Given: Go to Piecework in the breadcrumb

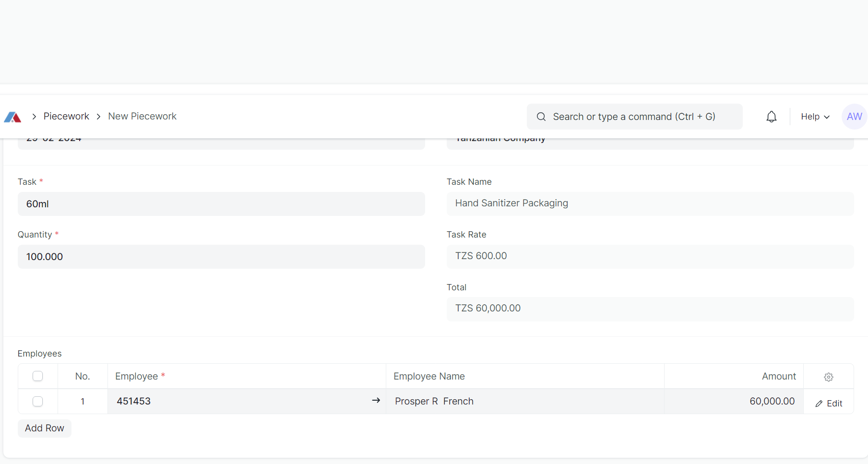Looking at the screenshot, I should point(66,116).
